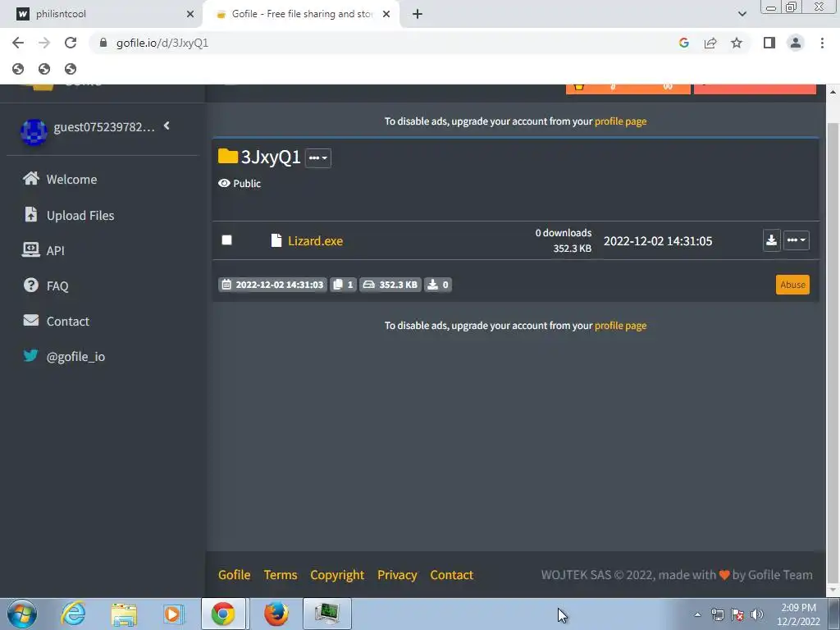Go back using the browser back arrow

(x=18, y=43)
